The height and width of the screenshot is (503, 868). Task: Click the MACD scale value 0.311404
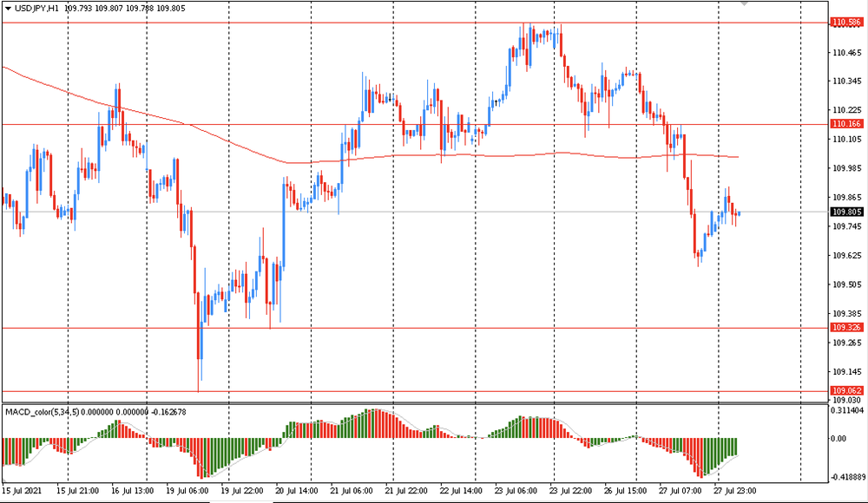pyautogui.click(x=847, y=410)
